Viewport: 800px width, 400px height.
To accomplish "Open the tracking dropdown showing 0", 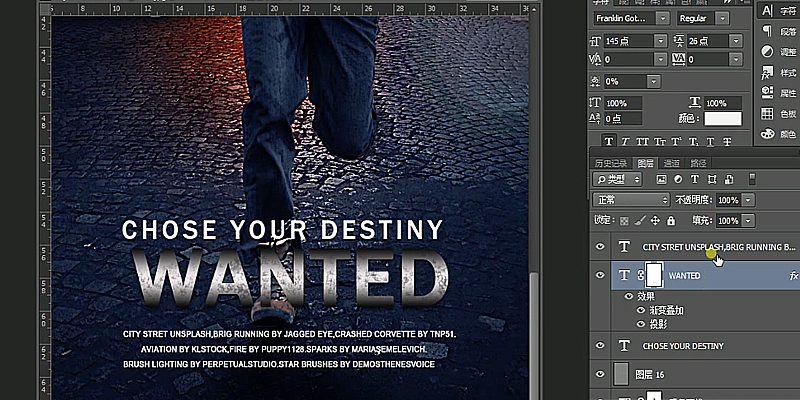I will click(736, 60).
